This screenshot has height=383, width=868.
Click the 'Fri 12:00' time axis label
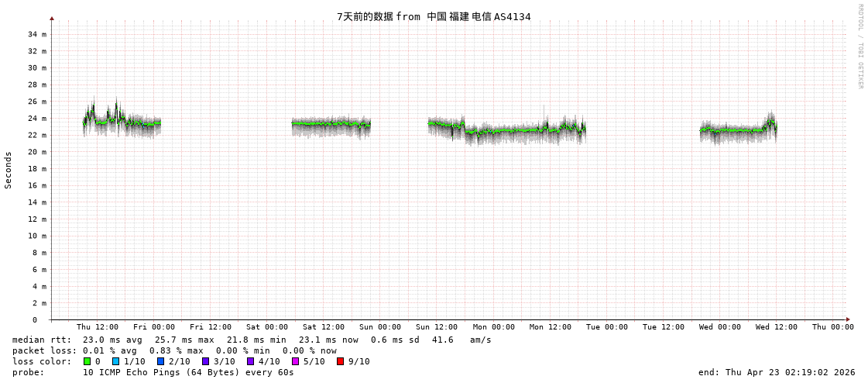[x=211, y=327]
